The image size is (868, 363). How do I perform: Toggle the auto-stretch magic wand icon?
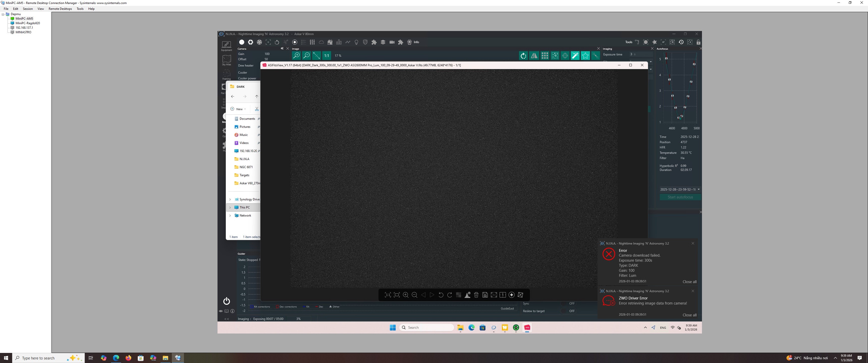(575, 56)
